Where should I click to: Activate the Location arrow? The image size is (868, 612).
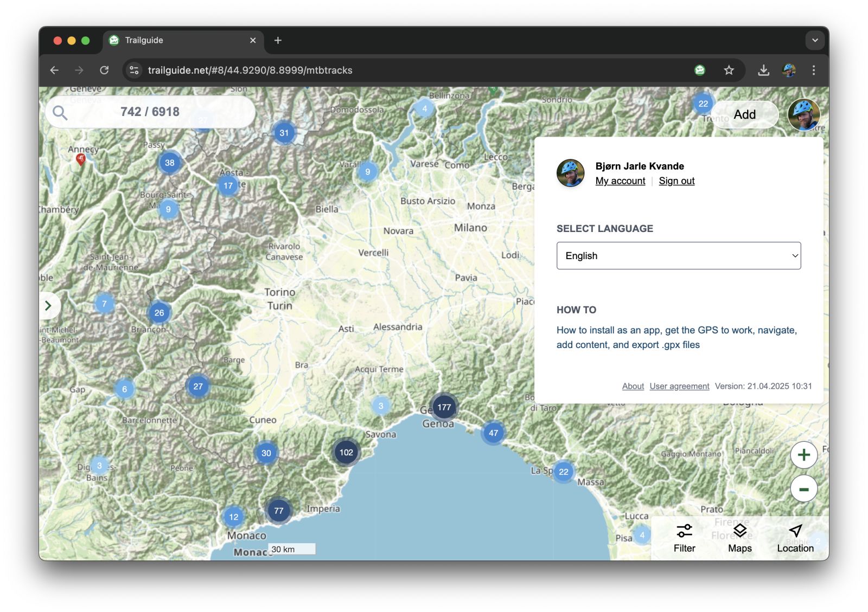pyautogui.click(x=795, y=538)
